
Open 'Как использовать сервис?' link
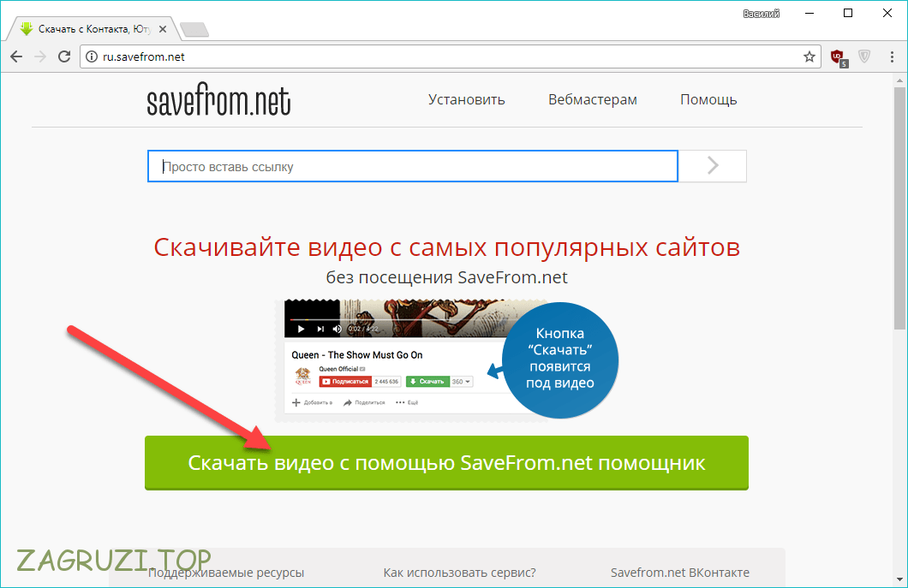(460, 573)
